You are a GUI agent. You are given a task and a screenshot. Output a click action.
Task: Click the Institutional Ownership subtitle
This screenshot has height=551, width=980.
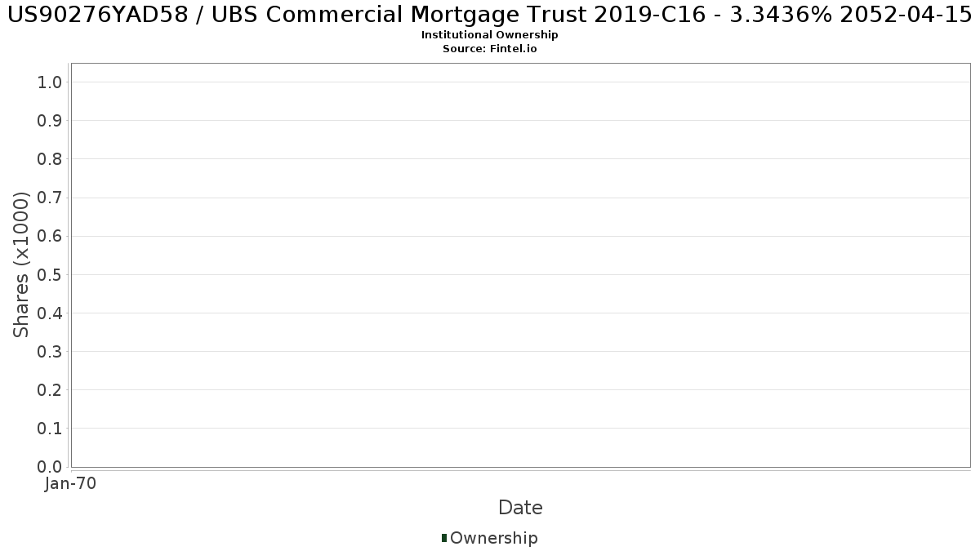[490, 35]
